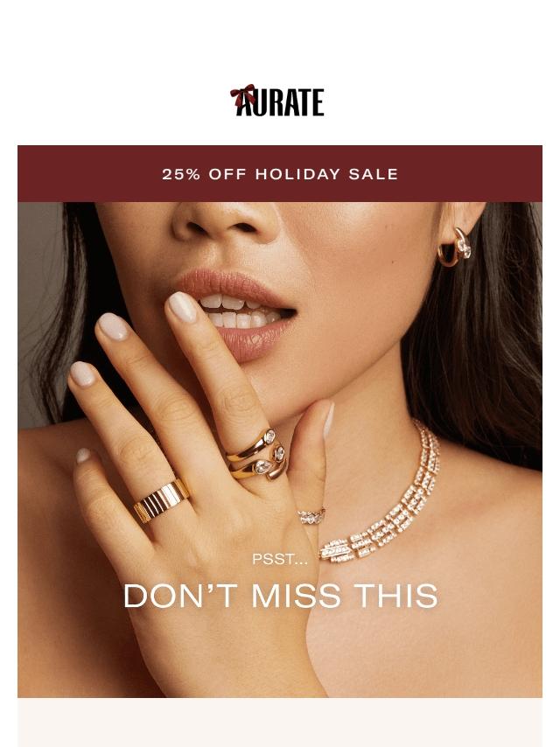Screen dimensions: 560x747
Task: Click the DON'T MISS THIS headline
Action: click(280, 596)
